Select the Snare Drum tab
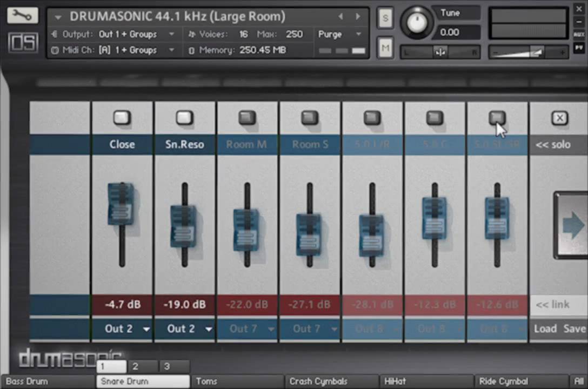The height and width of the screenshot is (389, 588). 143,381
